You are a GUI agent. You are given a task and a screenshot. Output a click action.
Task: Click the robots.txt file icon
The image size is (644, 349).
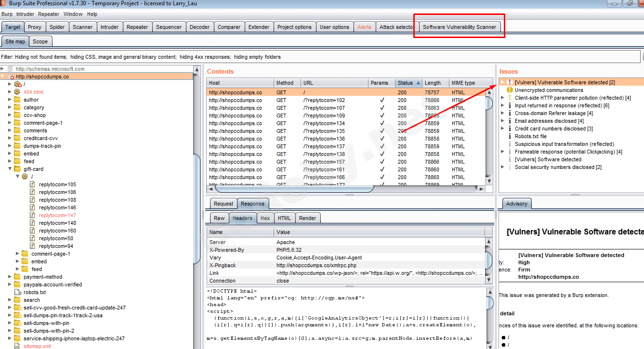coord(17,292)
